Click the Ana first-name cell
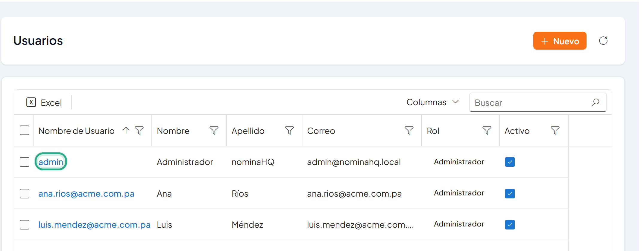644x251 pixels. point(164,194)
